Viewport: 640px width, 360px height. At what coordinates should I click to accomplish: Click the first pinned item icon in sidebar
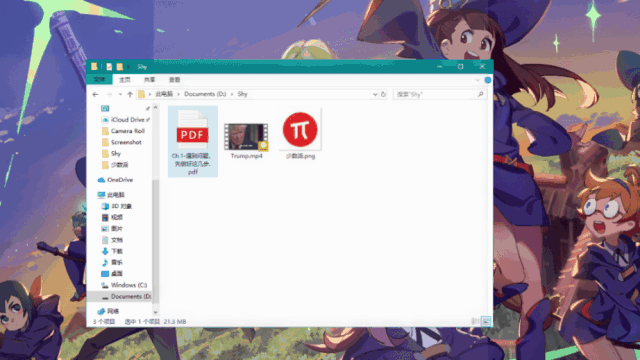pos(105,109)
